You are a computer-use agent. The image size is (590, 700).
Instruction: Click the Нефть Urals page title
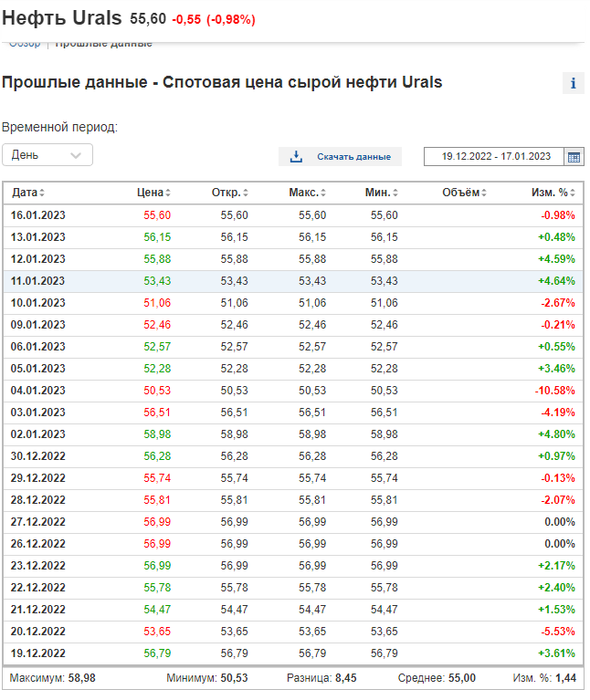tap(61, 18)
